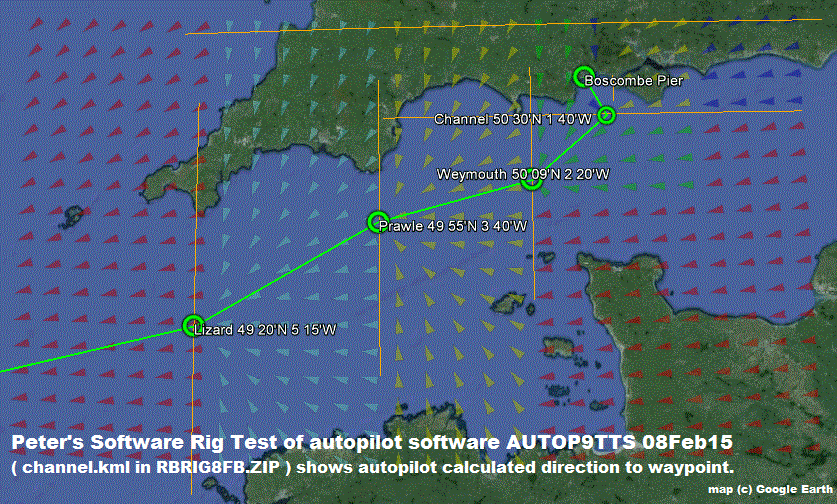Select the Channel waypoint green circle
Screen dimensions: 837x504
[605, 115]
